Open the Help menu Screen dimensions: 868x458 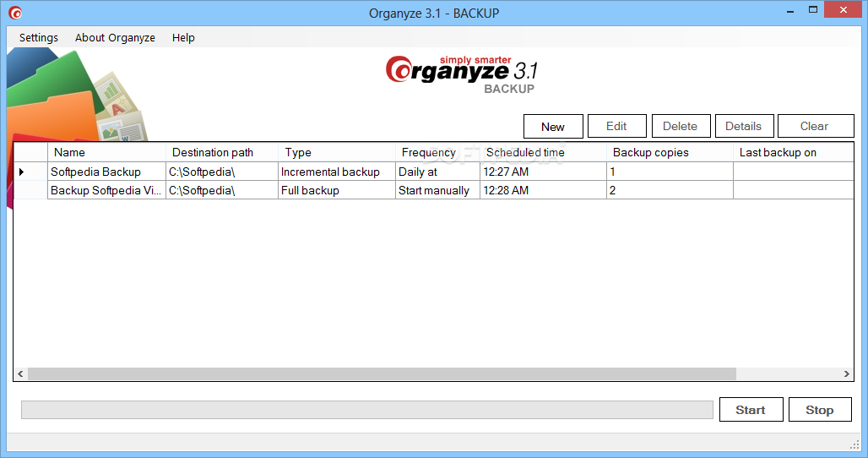(x=183, y=38)
